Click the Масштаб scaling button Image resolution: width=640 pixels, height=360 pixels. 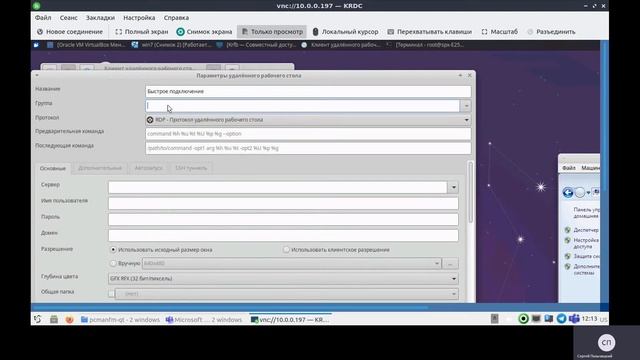pyautogui.click(x=499, y=32)
